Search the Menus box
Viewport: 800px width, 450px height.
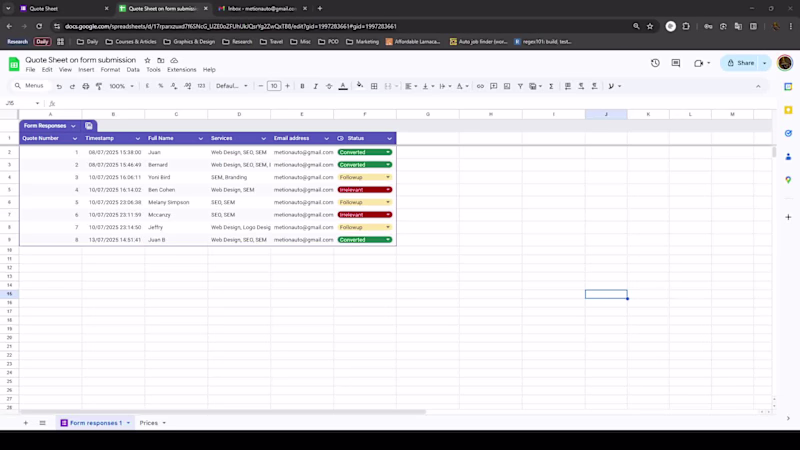click(30, 86)
